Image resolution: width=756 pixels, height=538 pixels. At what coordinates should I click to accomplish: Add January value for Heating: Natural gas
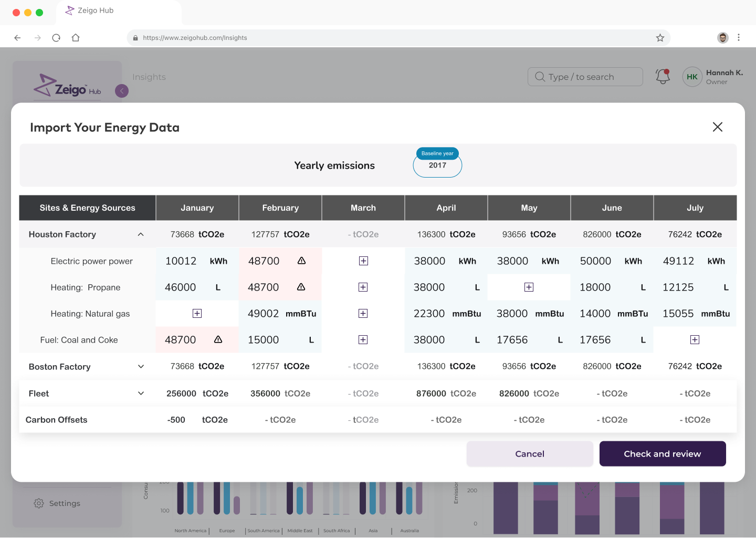[197, 314]
